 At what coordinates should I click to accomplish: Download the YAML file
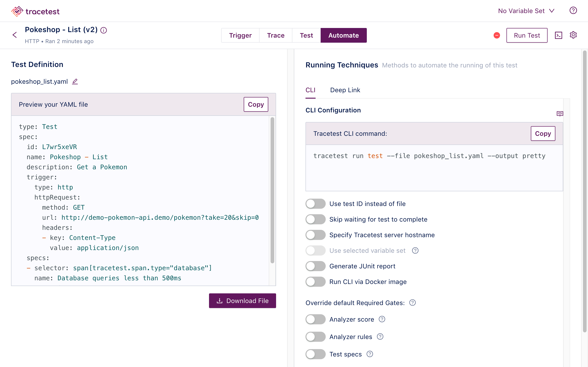click(242, 300)
